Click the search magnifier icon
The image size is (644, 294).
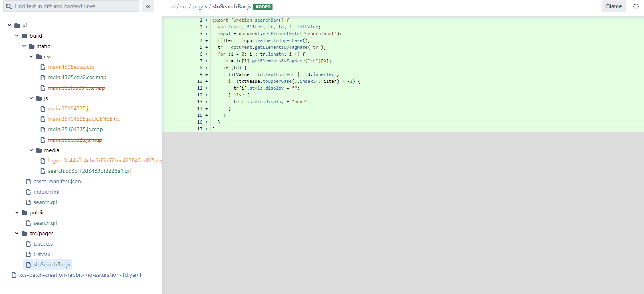point(9,6)
